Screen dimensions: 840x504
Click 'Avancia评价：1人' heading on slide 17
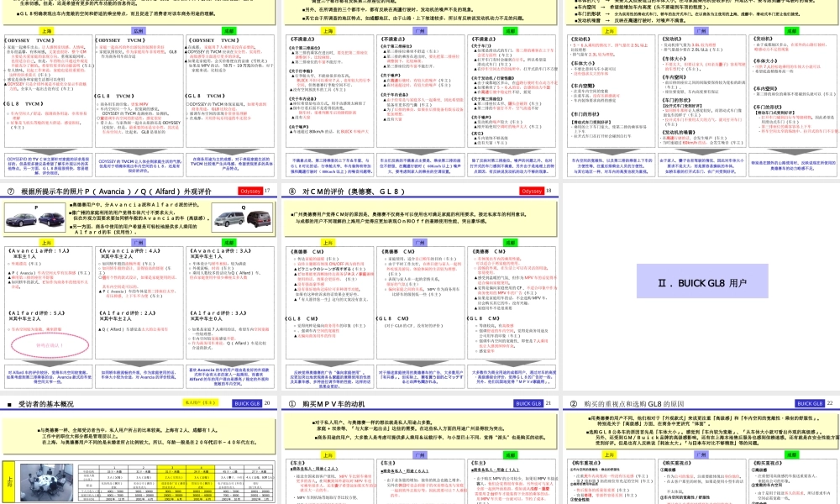point(39,250)
